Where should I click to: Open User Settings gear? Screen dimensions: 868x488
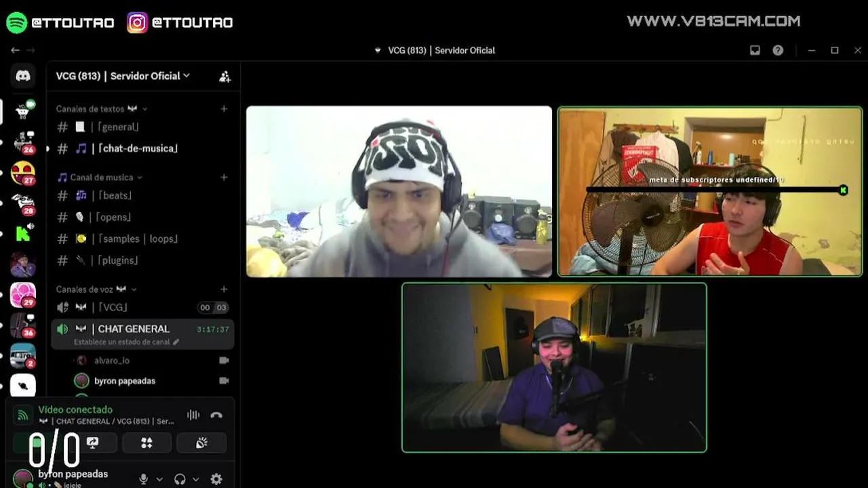coord(216,479)
